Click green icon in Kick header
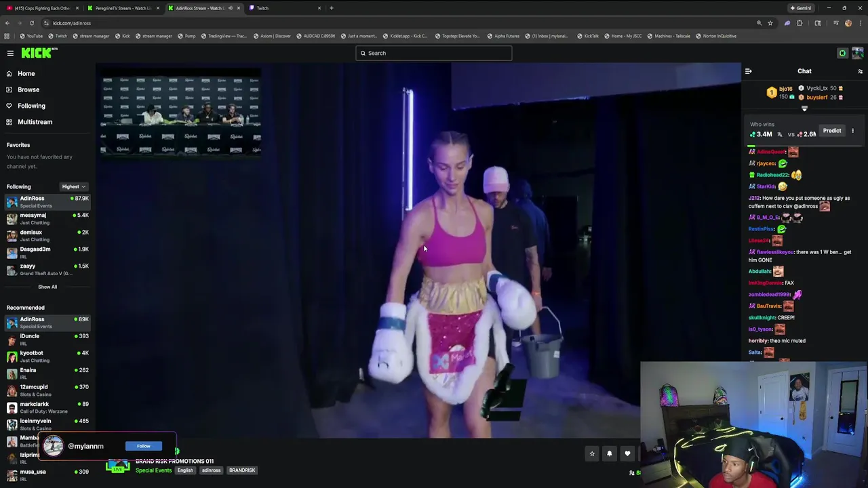The height and width of the screenshot is (488, 868). click(x=842, y=53)
